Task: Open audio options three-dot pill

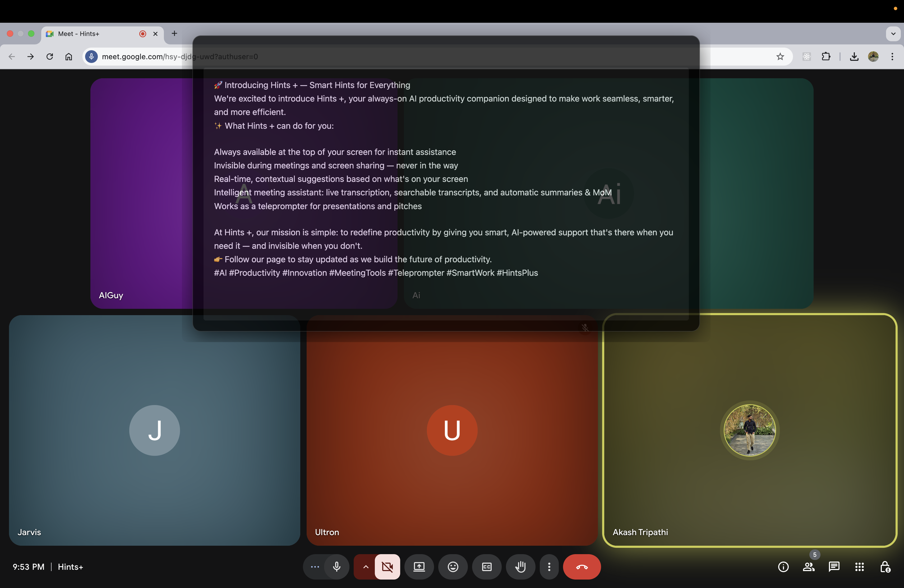Action: pyautogui.click(x=315, y=567)
